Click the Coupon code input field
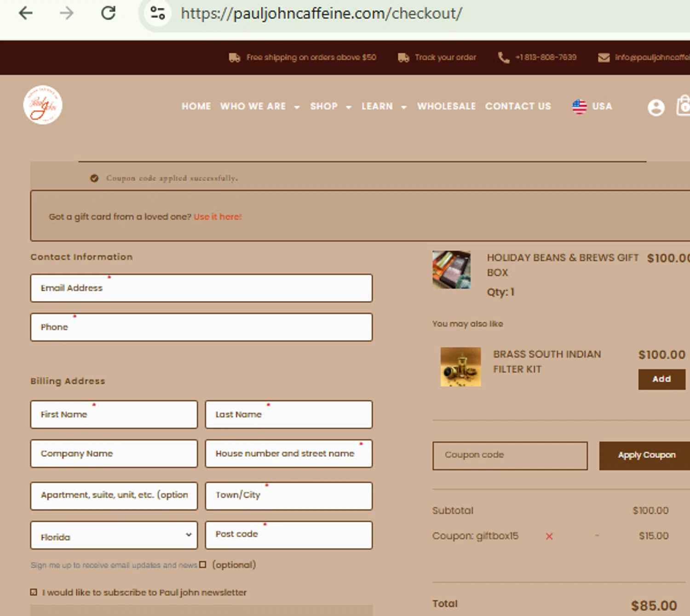Viewport: 690px width, 616px height. tap(510, 456)
